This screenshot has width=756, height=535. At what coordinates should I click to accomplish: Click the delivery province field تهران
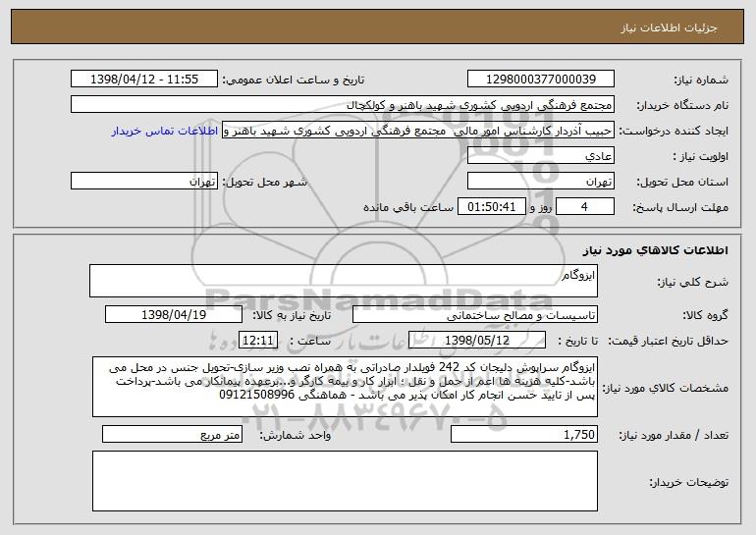tap(540, 182)
